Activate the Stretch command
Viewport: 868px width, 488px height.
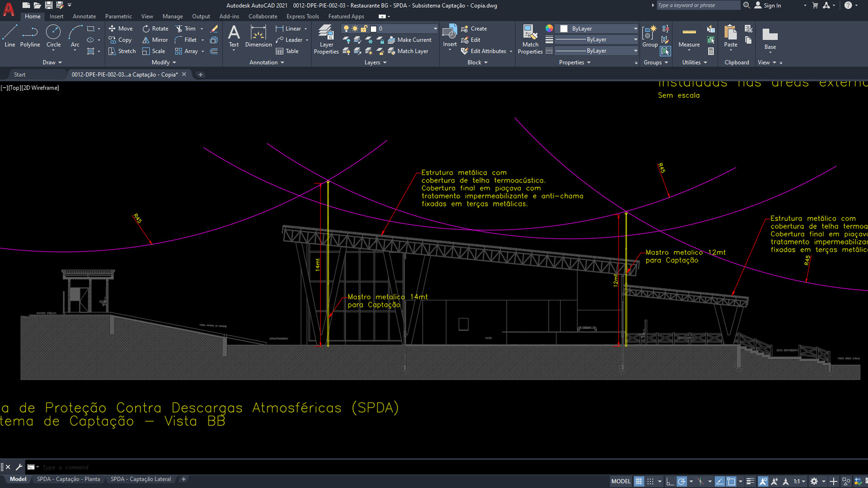pyautogui.click(x=122, y=51)
